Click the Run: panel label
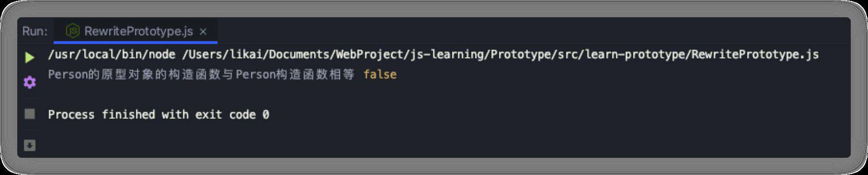Screen dimensions: 868x175 (x=35, y=31)
